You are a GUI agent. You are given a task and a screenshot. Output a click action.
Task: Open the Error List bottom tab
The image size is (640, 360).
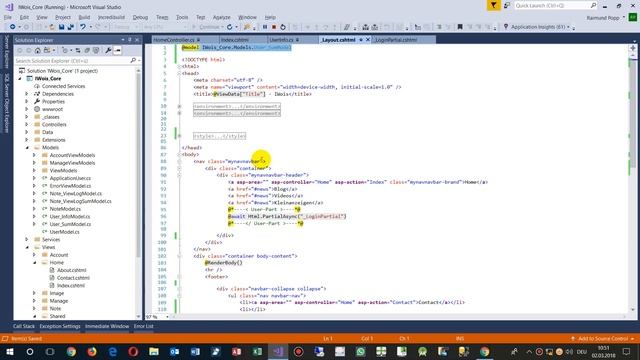point(144,326)
